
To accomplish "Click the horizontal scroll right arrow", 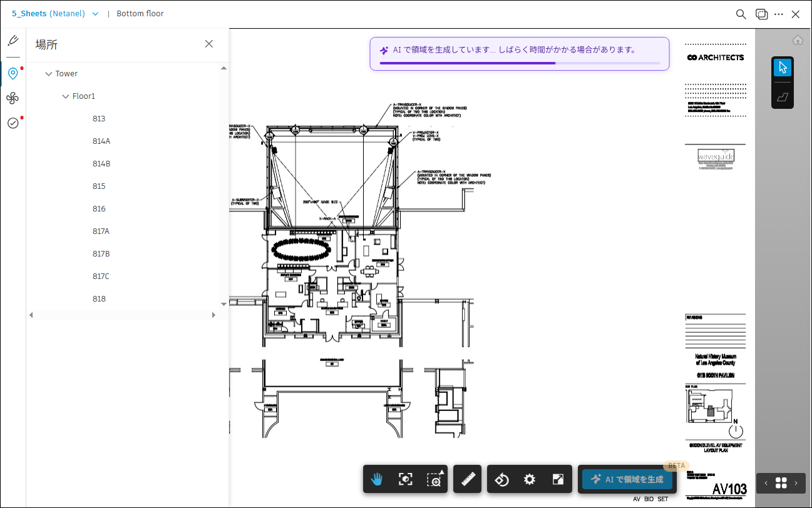I will pyautogui.click(x=213, y=315).
